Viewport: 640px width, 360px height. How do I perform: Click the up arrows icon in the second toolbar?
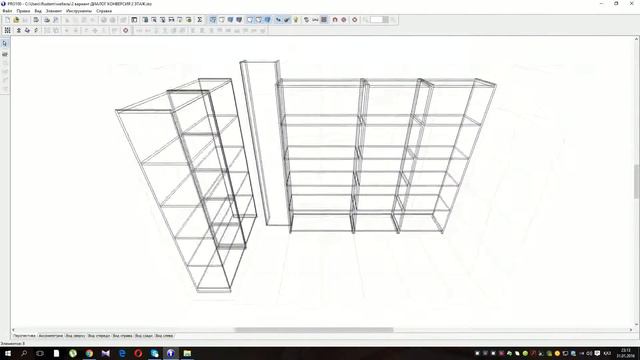tap(18, 30)
